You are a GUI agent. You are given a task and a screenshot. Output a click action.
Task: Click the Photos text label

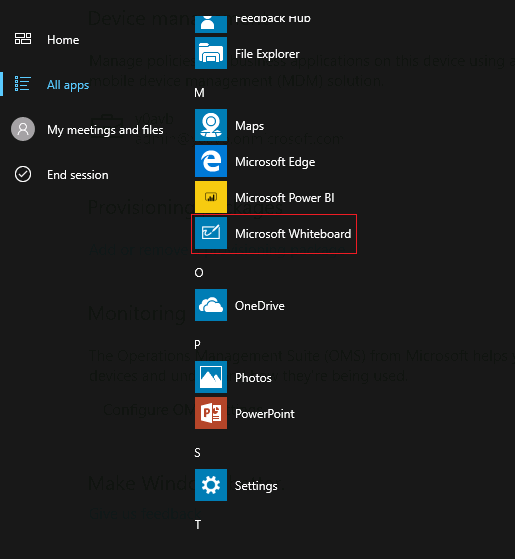tap(253, 378)
